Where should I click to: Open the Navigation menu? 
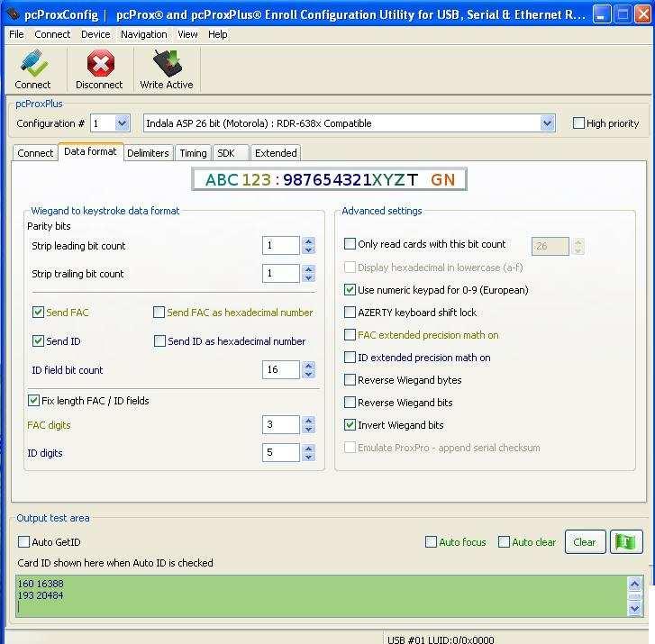(143, 34)
